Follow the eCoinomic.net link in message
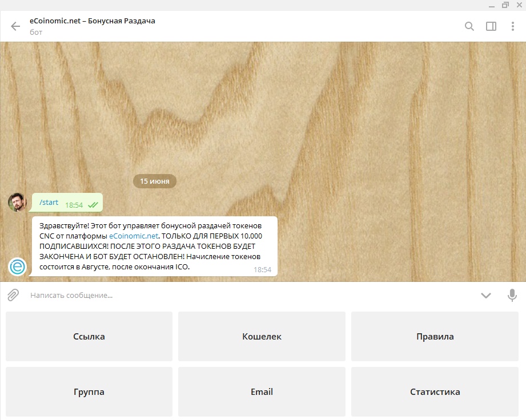Viewport: 526px width, 420px height. pyautogui.click(x=133, y=236)
